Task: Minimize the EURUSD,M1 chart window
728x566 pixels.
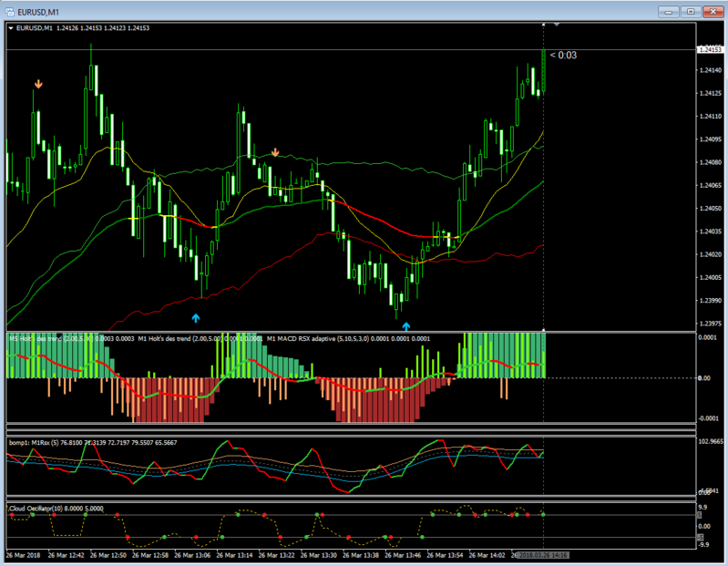Action: click(x=669, y=12)
